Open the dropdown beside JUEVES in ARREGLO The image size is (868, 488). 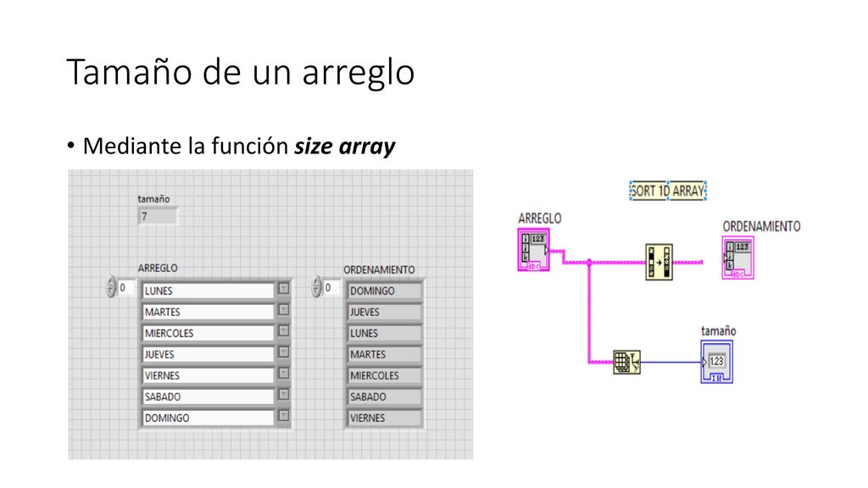pos(283,352)
